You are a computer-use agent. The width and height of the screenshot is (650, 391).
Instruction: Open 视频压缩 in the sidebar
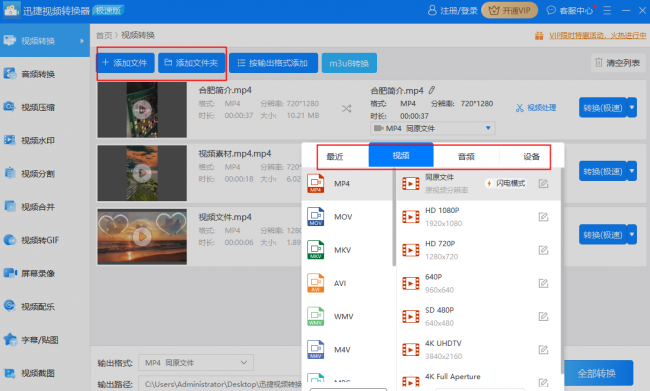[45, 107]
